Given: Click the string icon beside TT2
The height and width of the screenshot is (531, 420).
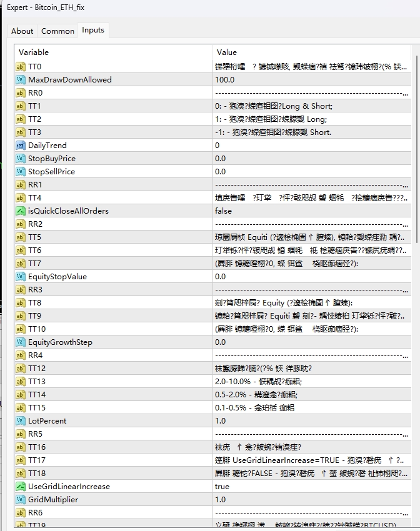Looking at the screenshot, I should [21, 119].
